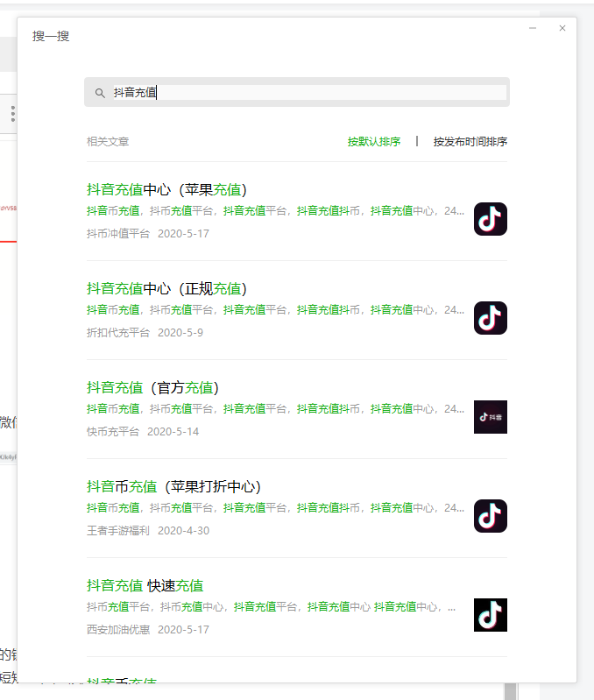The width and height of the screenshot is (594, 700).
Task: Click the search field containing 抖音充值
Action: pos(297,92)
